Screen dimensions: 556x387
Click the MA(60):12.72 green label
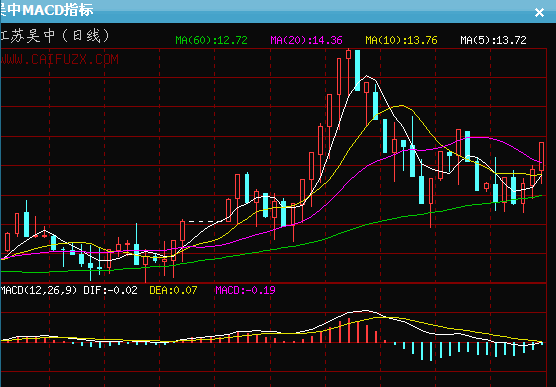click(211, 40)
